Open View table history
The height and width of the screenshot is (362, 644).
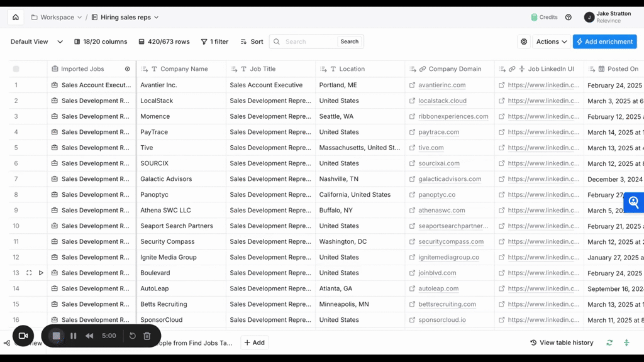(562, 343)
